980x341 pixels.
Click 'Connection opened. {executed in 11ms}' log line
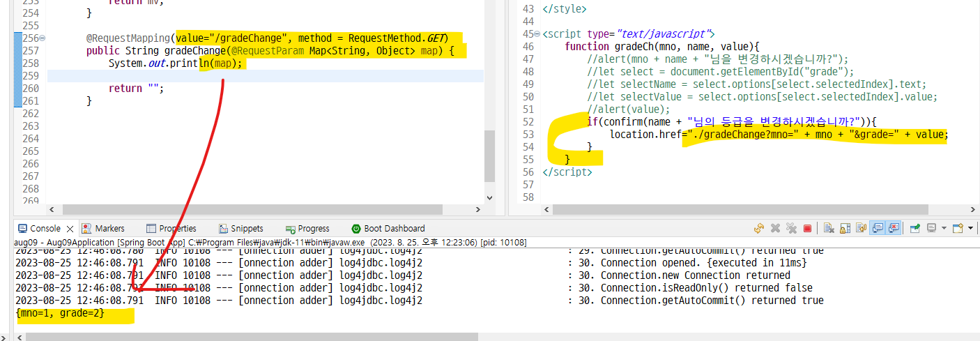[x=703, y=263]
